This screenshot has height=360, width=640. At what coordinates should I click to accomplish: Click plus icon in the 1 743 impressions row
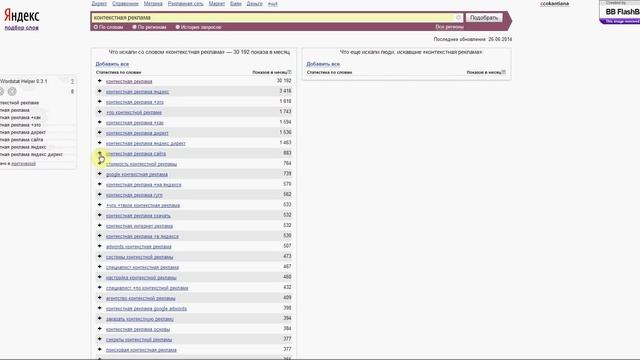(100, 112)
